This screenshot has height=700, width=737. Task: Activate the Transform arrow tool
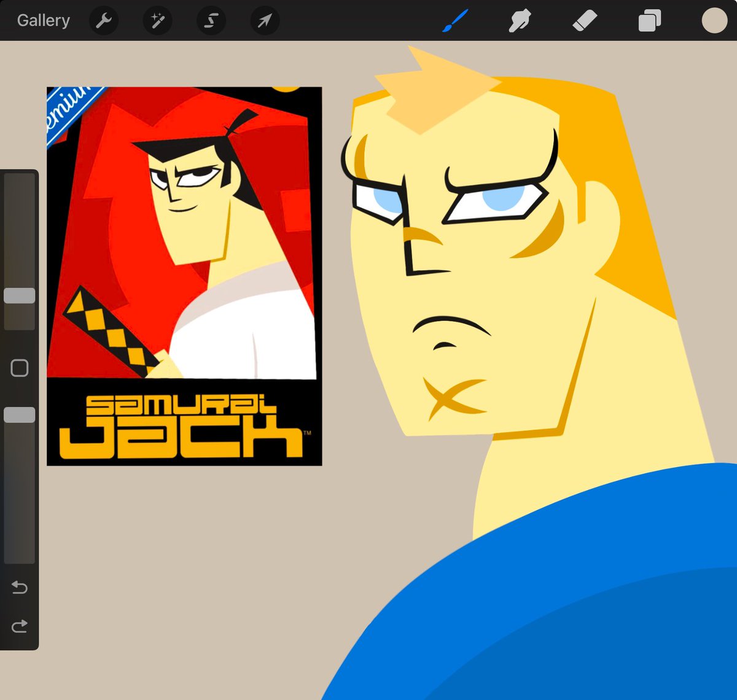pos(265,21)
